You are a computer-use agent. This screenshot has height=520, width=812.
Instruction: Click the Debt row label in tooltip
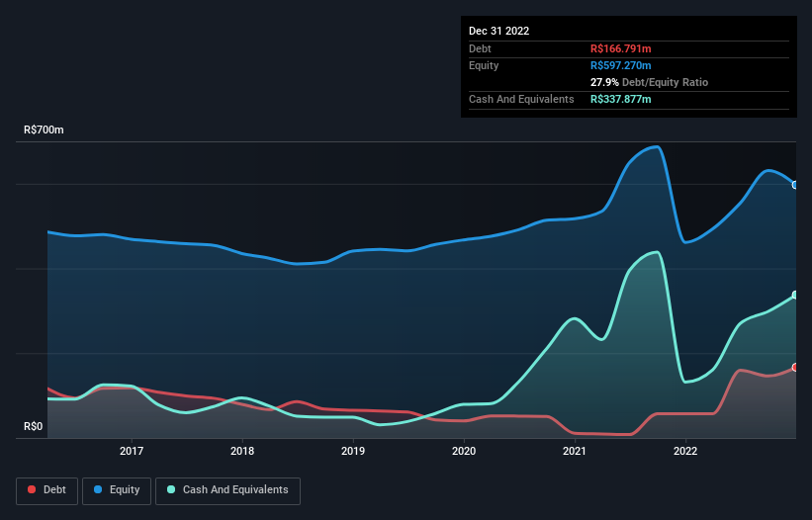pos(480,48)
